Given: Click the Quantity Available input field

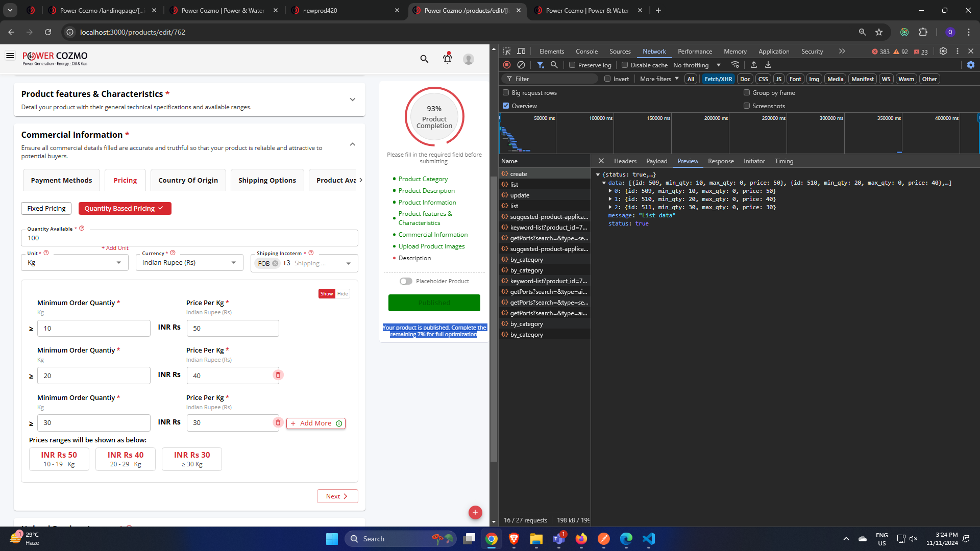Looking at the screenshot, I should point(189,238).
